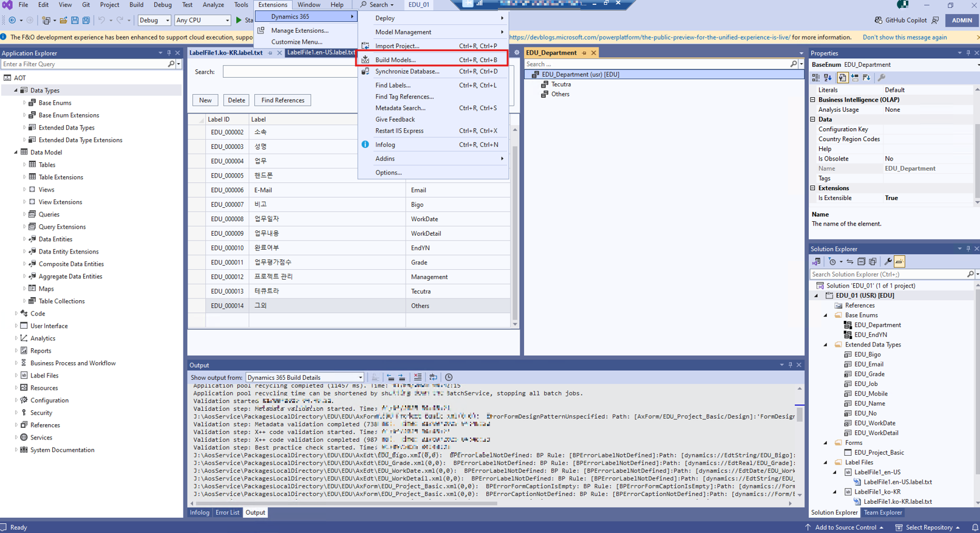
Task: Click the green Start debugging arrow
Action: click(x=239, y=20)
